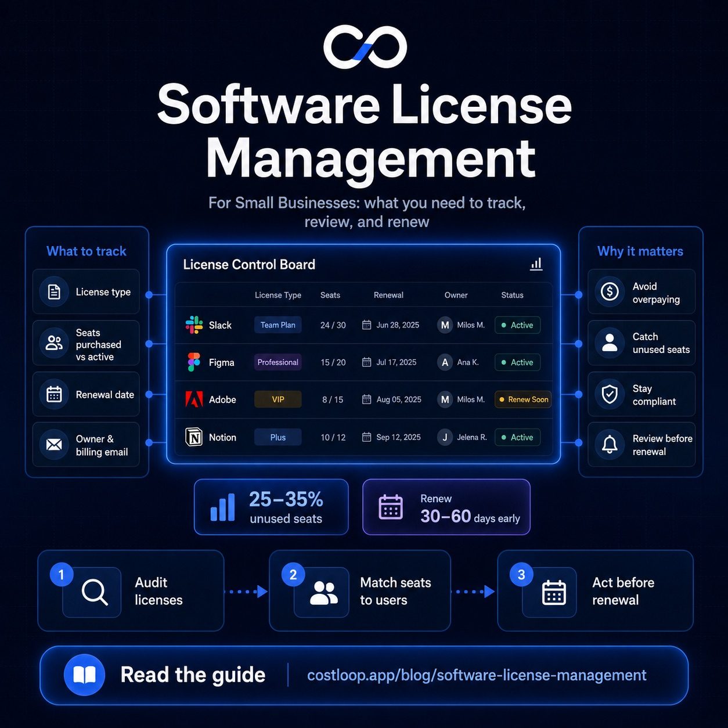Click Ana K. avatar circle

(x=445, y=362)
